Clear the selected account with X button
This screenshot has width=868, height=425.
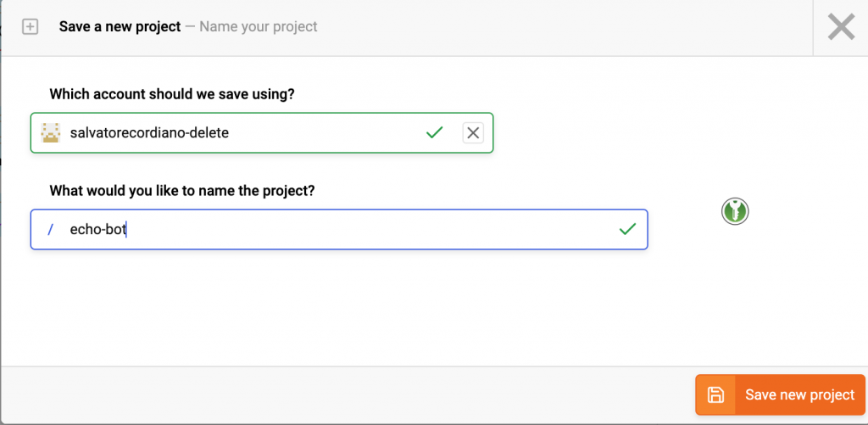click(473, 133)
